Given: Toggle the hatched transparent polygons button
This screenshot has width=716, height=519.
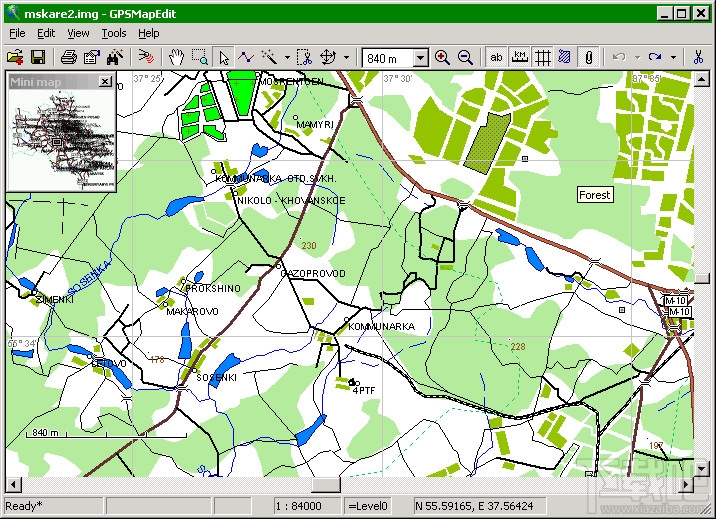Looking at the screenshot, I should click(565, 58).
